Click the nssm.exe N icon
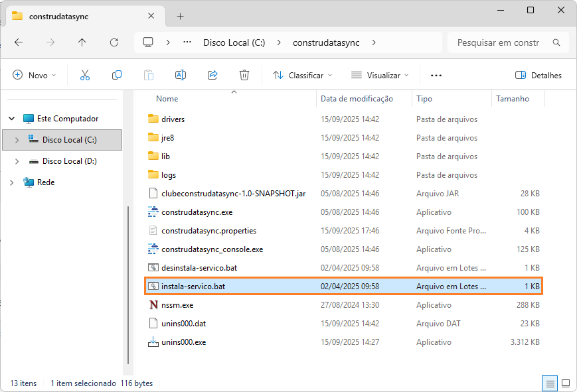This screenshot has height=392, width=577. pyautogui.click(x=153, y=305)
